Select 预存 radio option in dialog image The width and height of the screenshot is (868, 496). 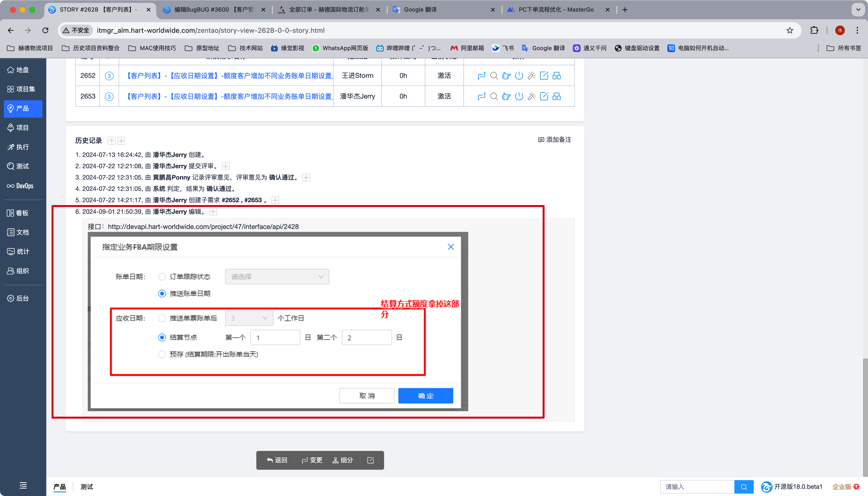(162, 354)
